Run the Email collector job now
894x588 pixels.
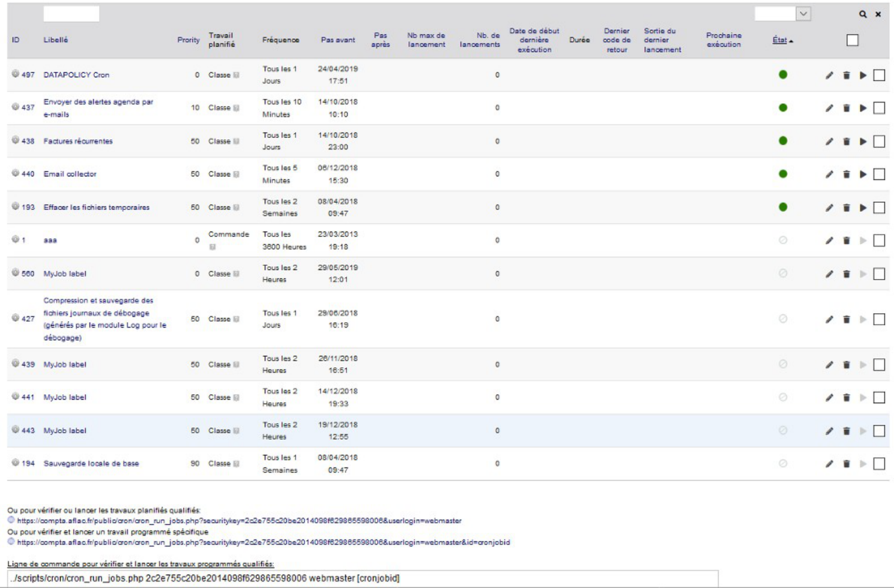863,175
